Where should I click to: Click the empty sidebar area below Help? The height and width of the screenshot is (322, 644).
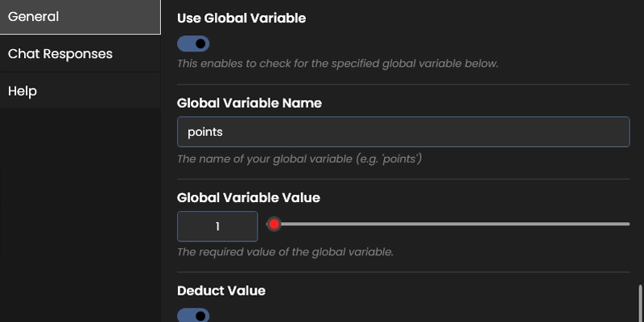click(80, 217)
